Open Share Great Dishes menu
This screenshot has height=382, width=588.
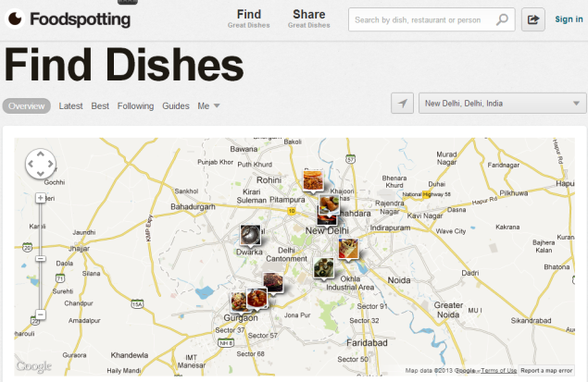(x=309, y=18)
